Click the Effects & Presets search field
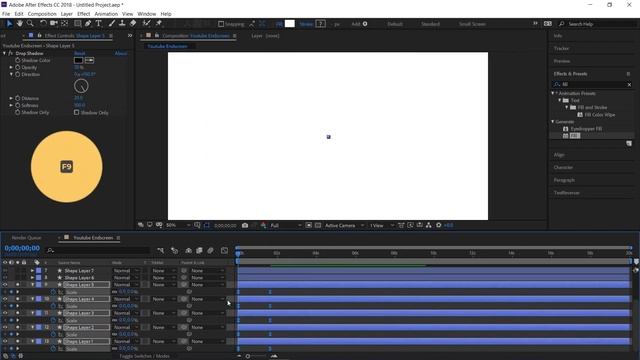Viewport: 640px width, 360px height. pyautogui.click(x=593, y=84)
